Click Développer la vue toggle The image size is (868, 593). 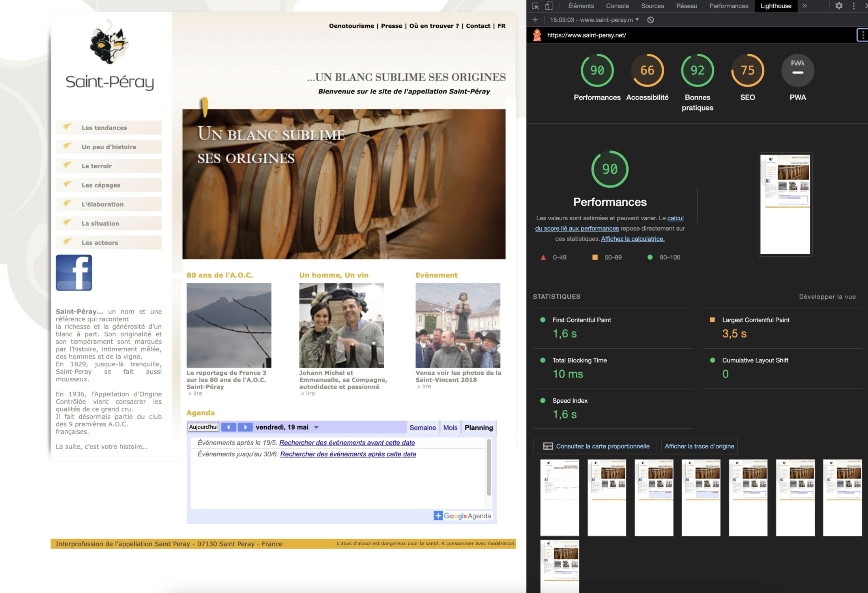[x=827, y=296]
